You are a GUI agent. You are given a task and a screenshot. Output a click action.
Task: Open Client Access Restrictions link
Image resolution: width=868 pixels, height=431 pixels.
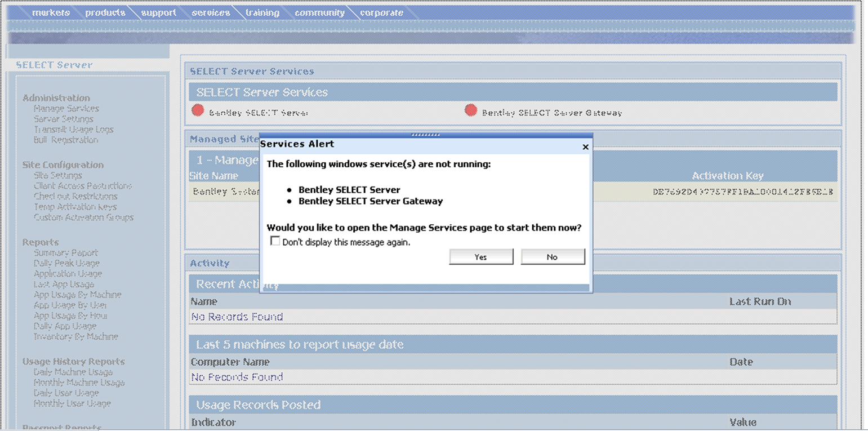[82, 185]
